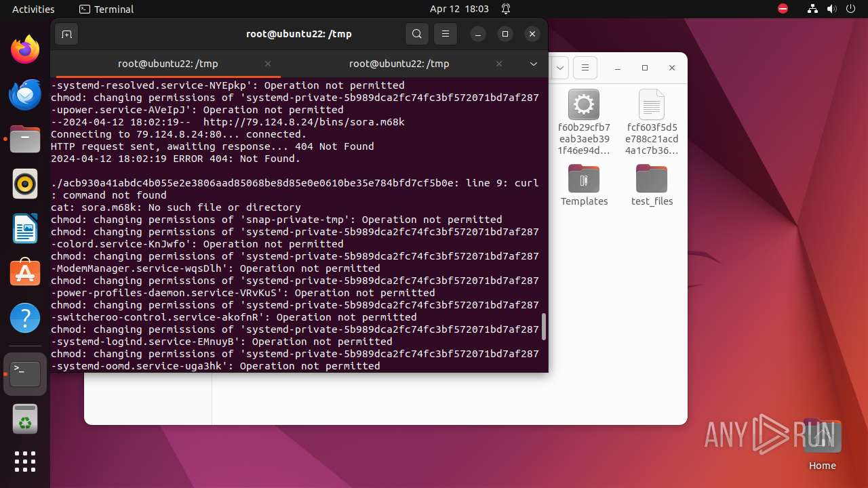Image resolution: width=868 pixels, height=488 pixels.
Task: Select the Terminal icon in the dock
Action: (x=25, y=373)
